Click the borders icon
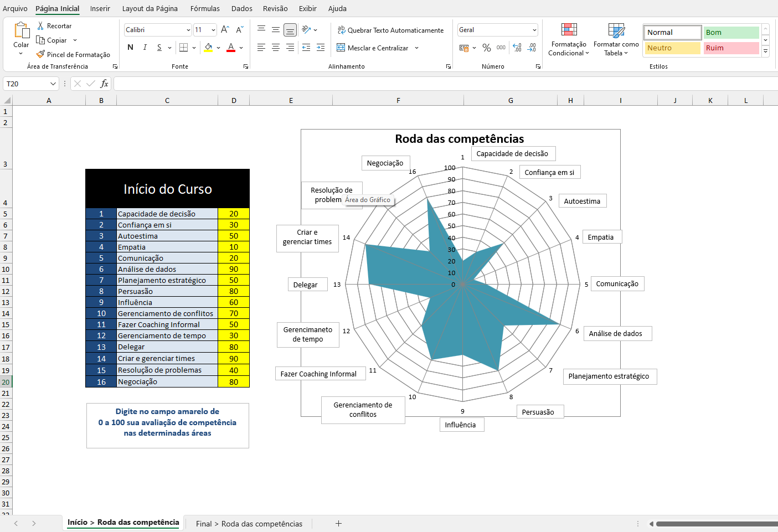The height and width of the screenshot is (532, 778). tap(184, 48)
